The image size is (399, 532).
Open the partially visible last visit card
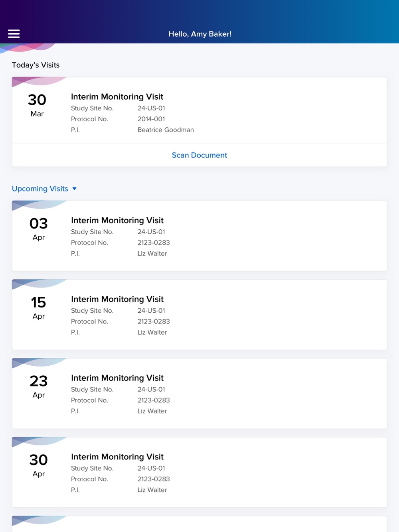(x=199, y=524)
